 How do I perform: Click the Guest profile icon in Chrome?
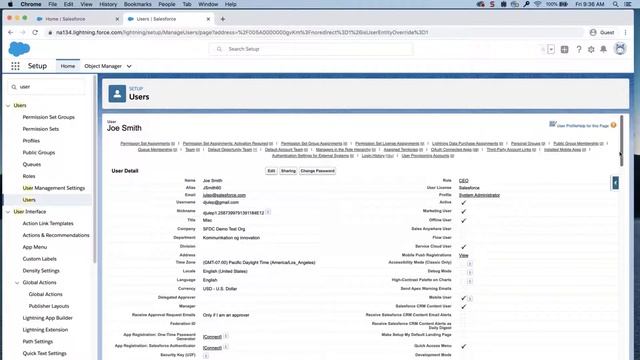point(593,32)
